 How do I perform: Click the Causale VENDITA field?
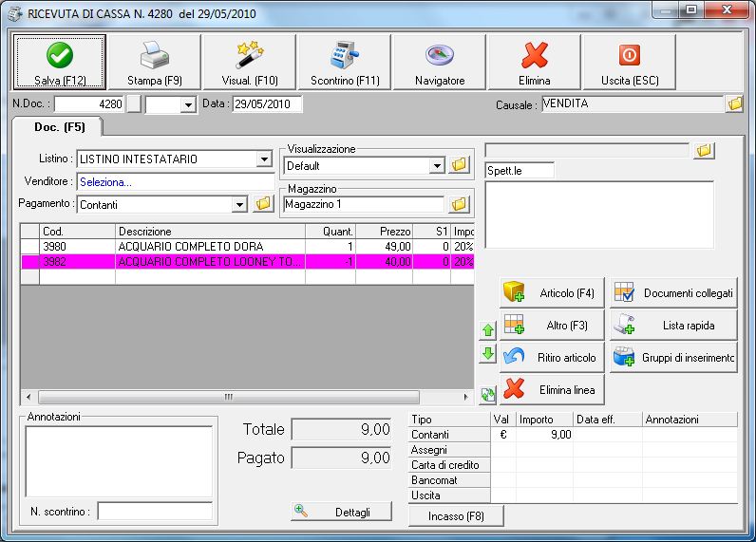pos(633,103)
